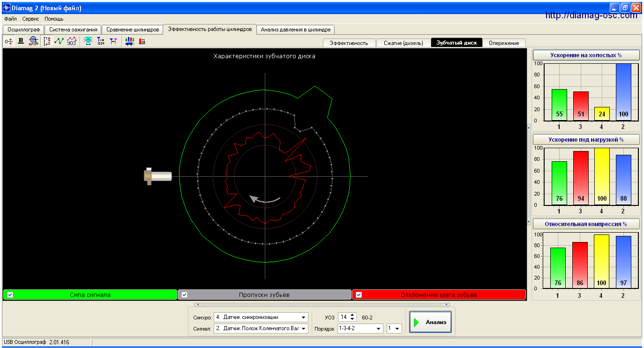Click the Diamag title bar app icon
The image size is (644, 348).
tap(7, 8)
